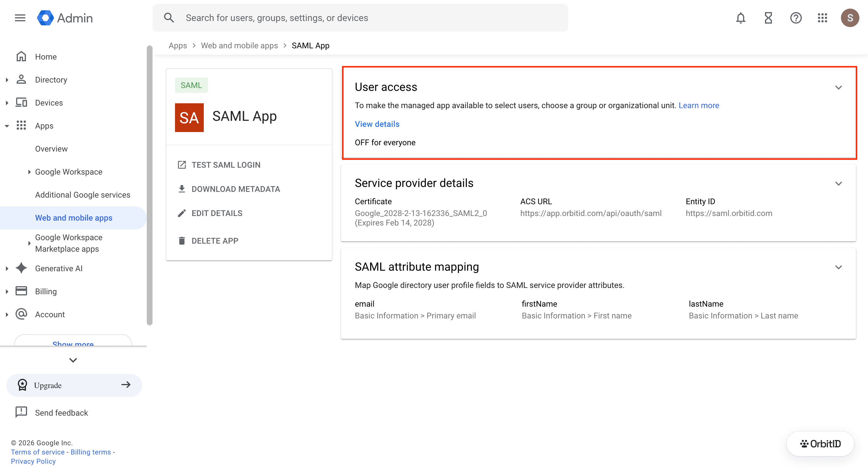This screenshot has width=868, height=470.
Task: Click the Show more button
Action: 73,340
